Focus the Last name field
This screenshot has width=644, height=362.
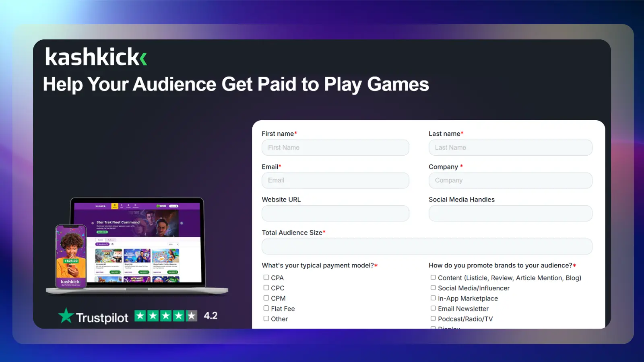pos(510,148)
